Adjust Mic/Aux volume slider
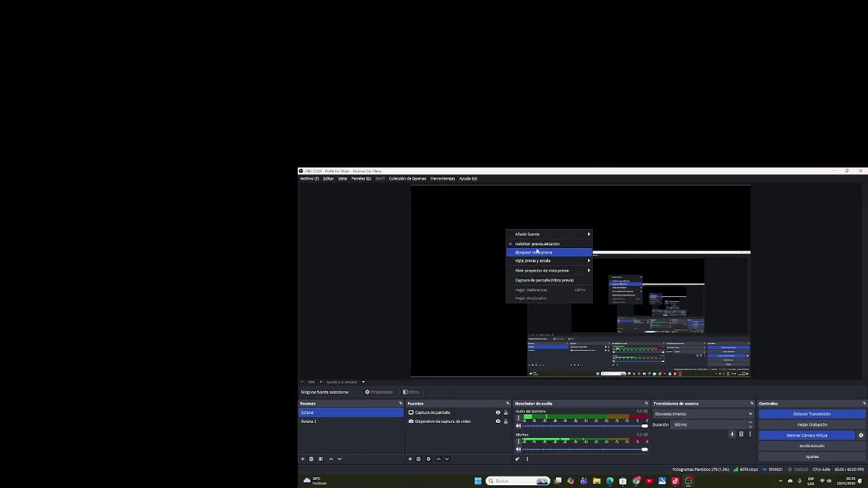868x488 pixels. (585, 449)
